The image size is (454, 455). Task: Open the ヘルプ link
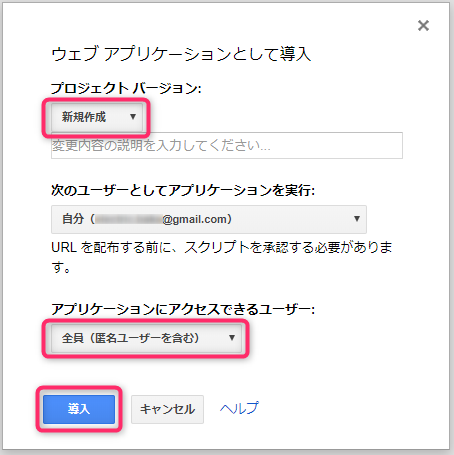pyautogui.click(x=239, y=408)
